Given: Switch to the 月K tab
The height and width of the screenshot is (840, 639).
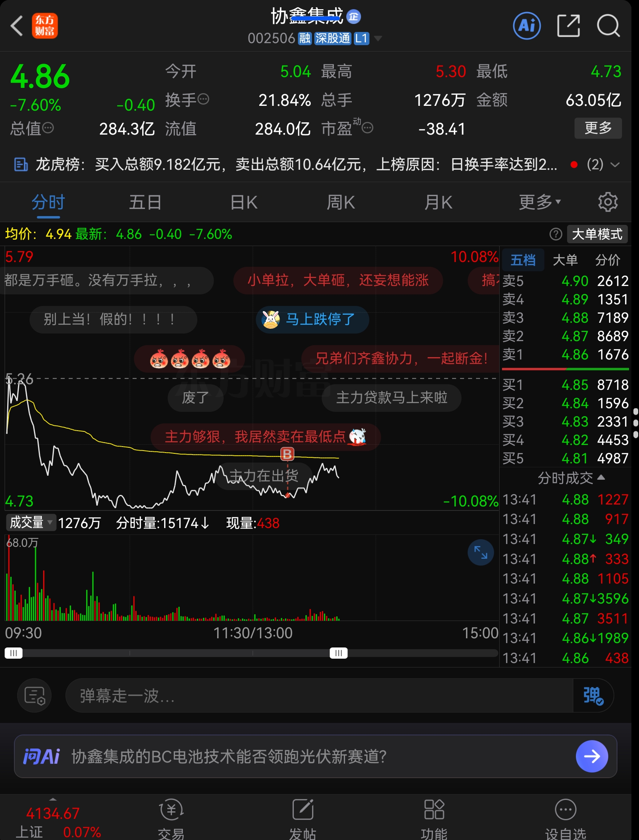Looking at the screenshot, I should click(438, 202).
